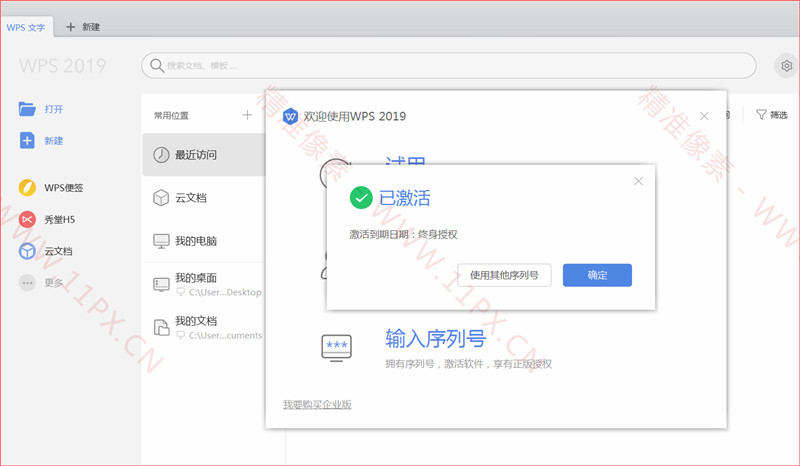800x466 pixels.
Task: Close the 欢迎使用WPS 2019 dialog
Action: [x=704, y=116]
